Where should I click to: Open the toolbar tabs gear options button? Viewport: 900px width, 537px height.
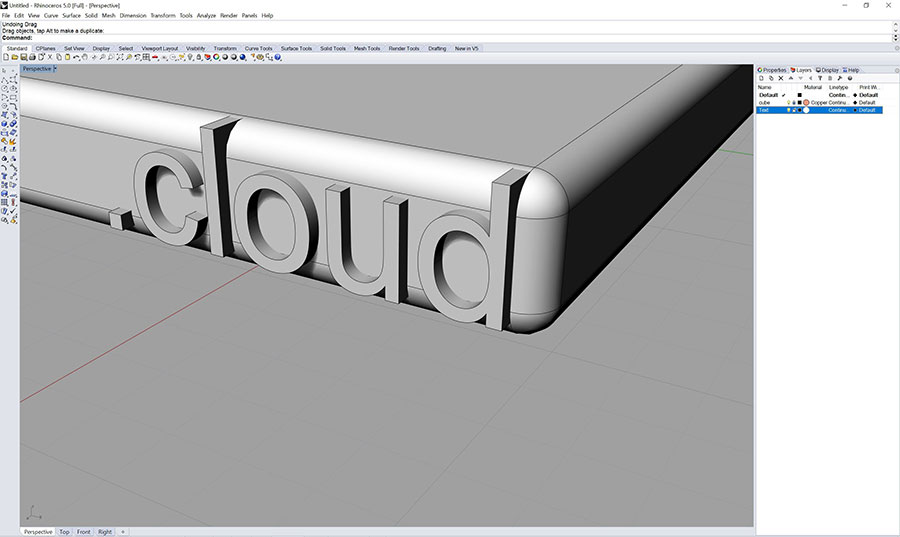897,49
